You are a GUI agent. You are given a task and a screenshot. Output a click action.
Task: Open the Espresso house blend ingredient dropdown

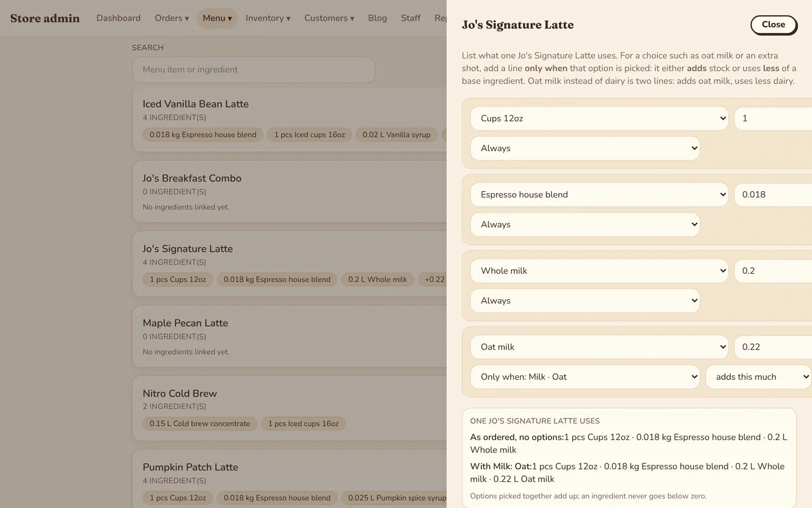coord(599,194)
